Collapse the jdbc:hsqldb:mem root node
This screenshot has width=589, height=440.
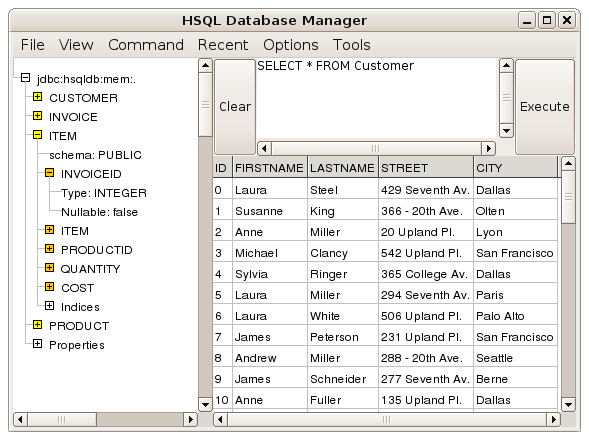(x=25, y=78)
